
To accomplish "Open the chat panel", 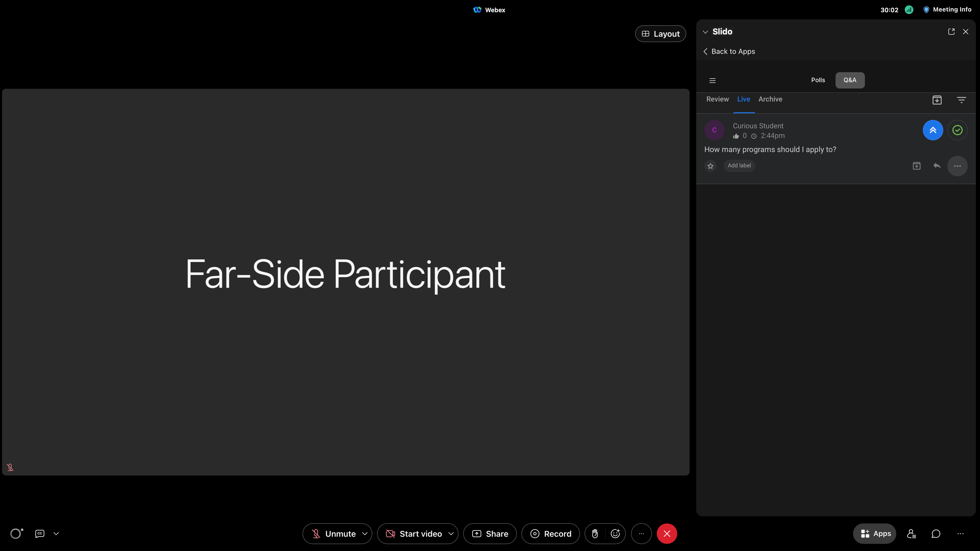I will point(936,533).
